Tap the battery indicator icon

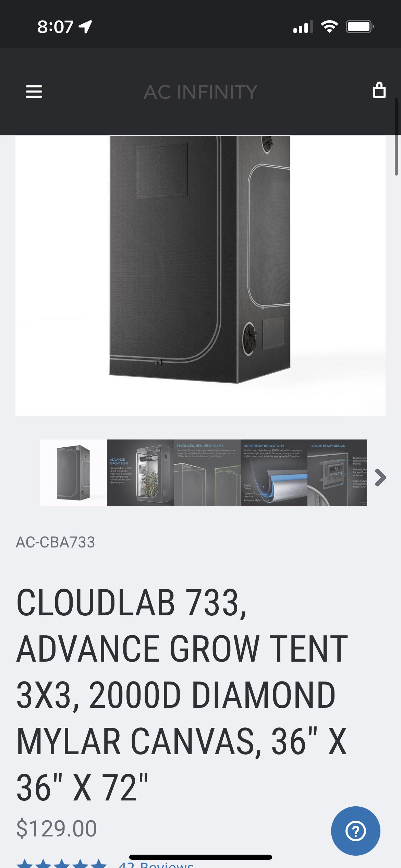click(360, 26)
